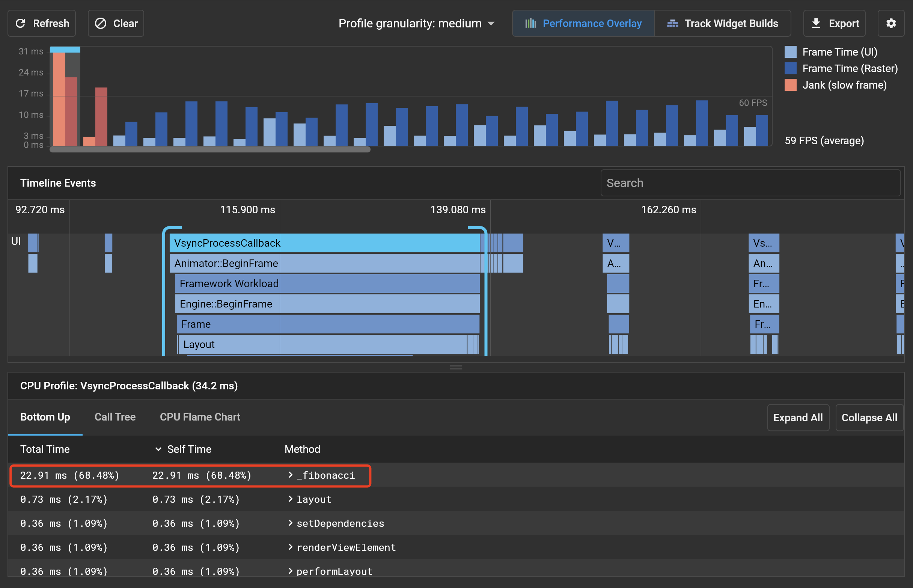The width and height of the screenshot is (913, 588).
Task: Toggle Track Widget Builds
Action: point(723,23)
